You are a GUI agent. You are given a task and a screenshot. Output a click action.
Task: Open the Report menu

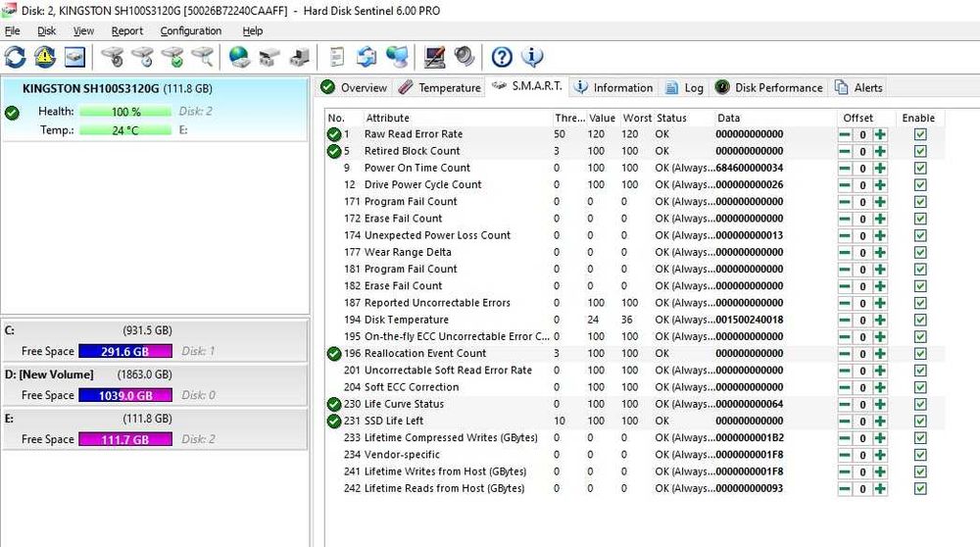pos(126,30)
